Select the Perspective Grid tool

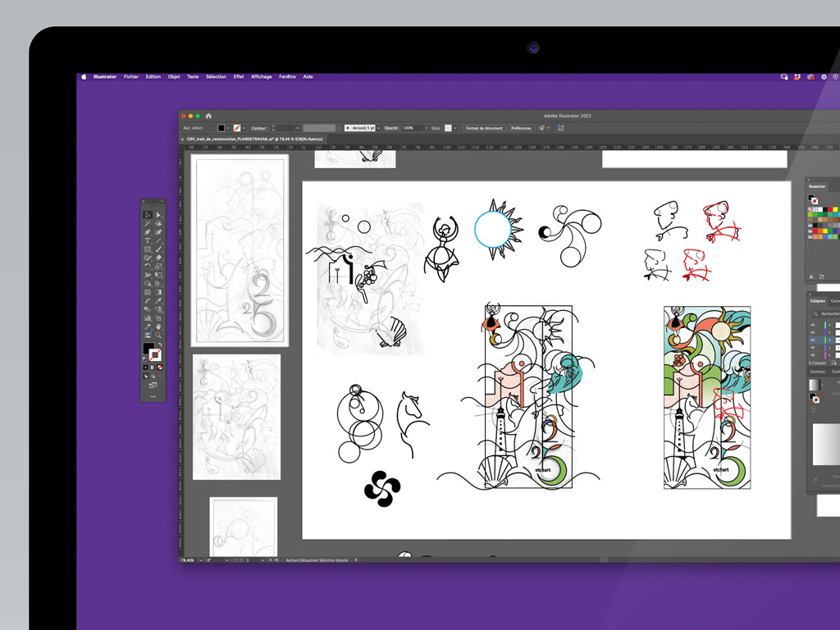click(158, 283)
